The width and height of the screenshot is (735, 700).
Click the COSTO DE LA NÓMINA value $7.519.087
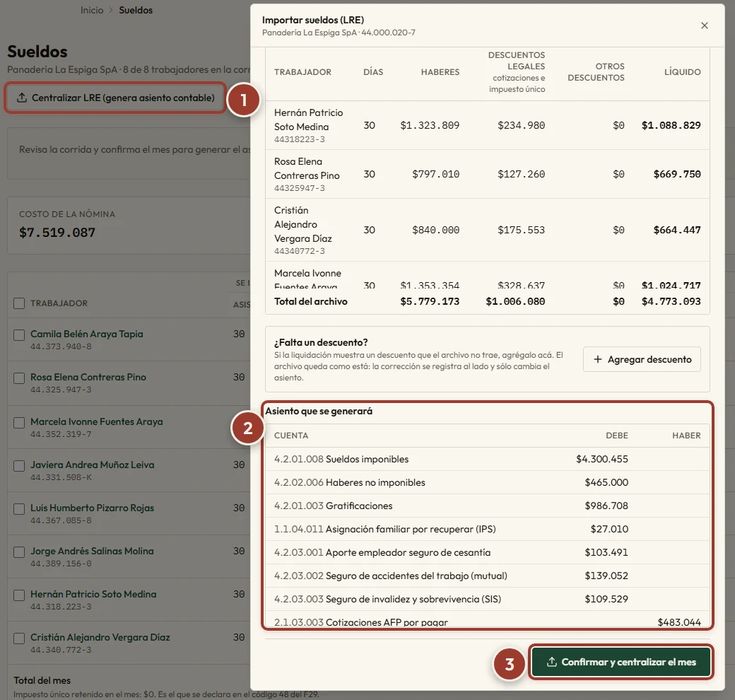(57, 233)
